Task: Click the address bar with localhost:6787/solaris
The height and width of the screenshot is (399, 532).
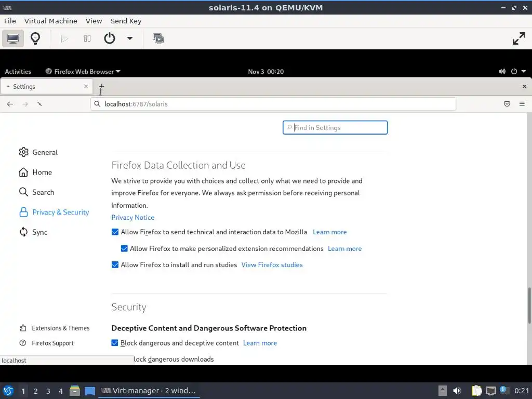Action: pos(273,104)
